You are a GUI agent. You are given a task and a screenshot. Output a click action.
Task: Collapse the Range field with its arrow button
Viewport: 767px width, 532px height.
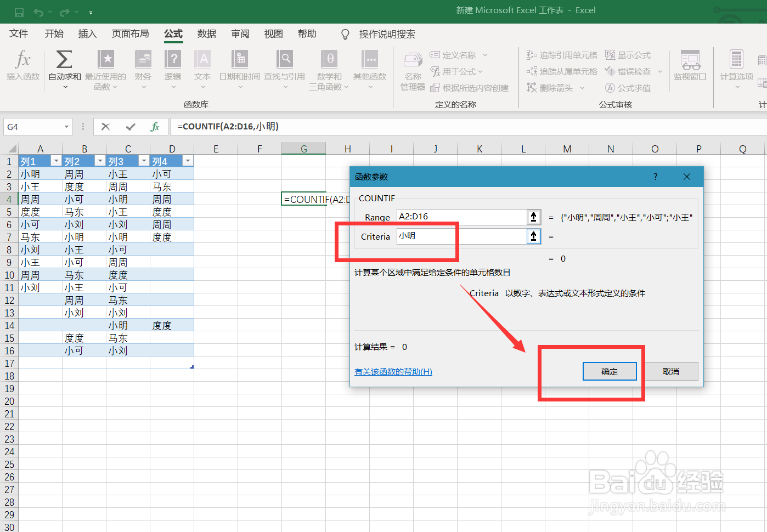coord(533,217)
